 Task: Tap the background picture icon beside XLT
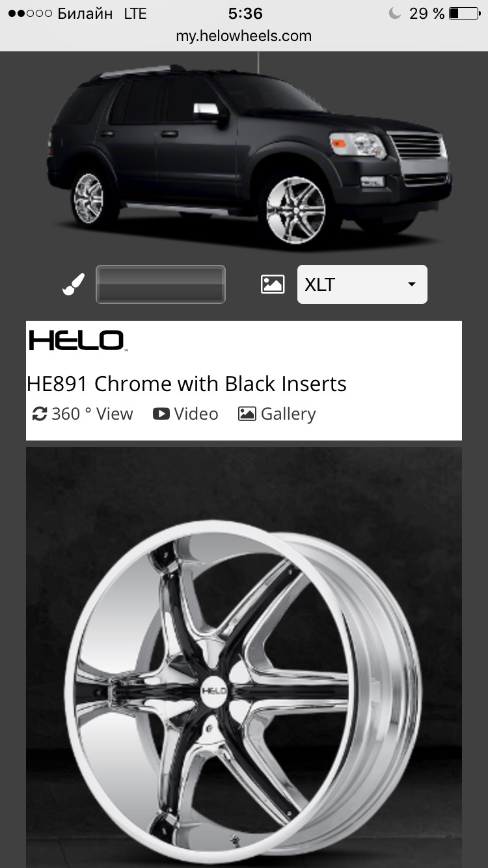[273, 284]
